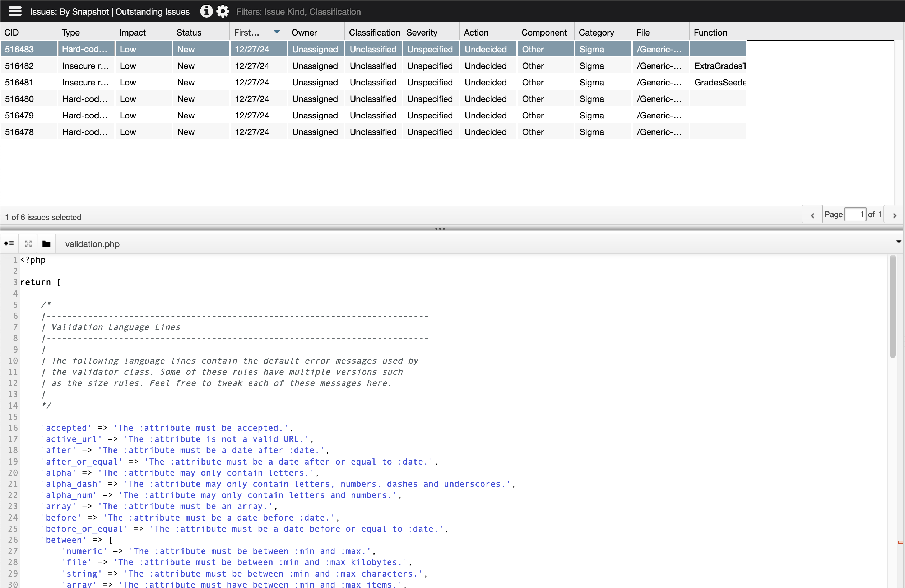
Task: Maximize the source code panel
Action: pos(28,244)
